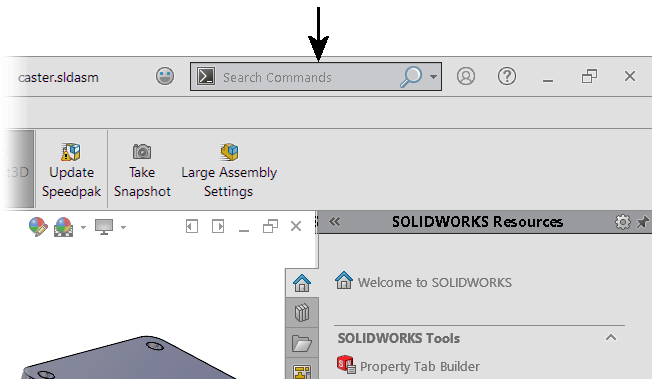Open the task pane settings gear

pos(622,222)
